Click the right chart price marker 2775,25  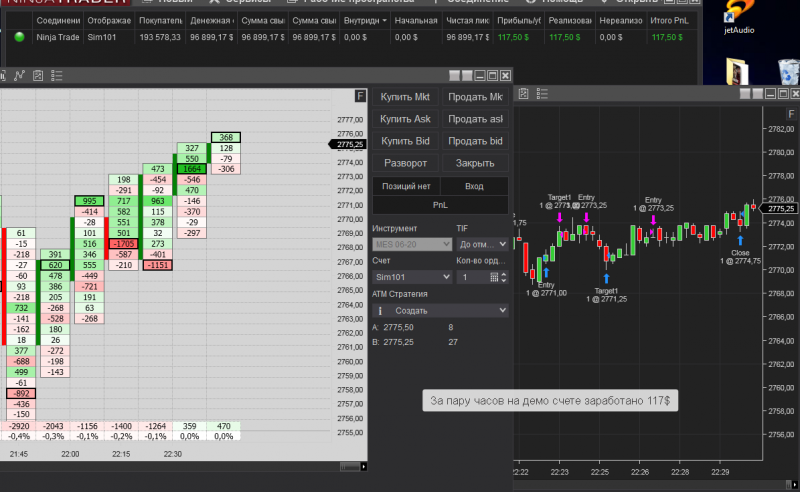[x=780, y=208]
